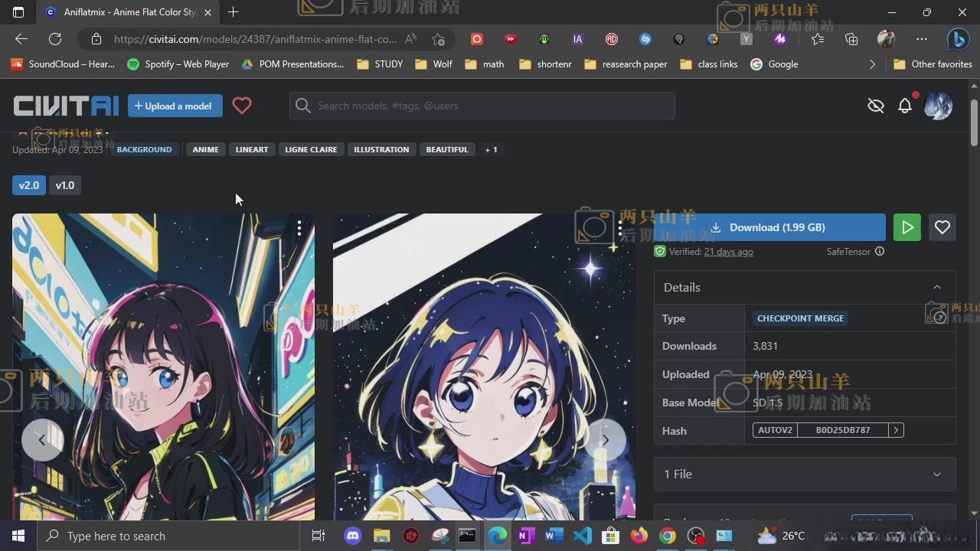
Task: Click the Upload a model button
Action: 175,106
